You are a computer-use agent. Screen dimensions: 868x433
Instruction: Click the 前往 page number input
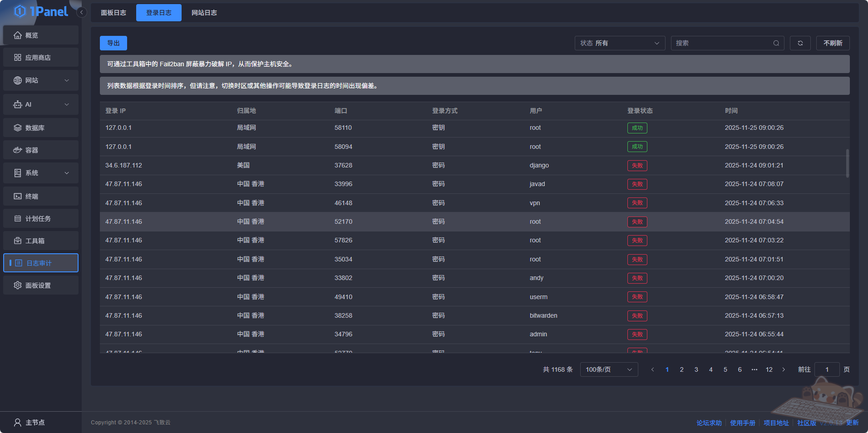(827, 369)
